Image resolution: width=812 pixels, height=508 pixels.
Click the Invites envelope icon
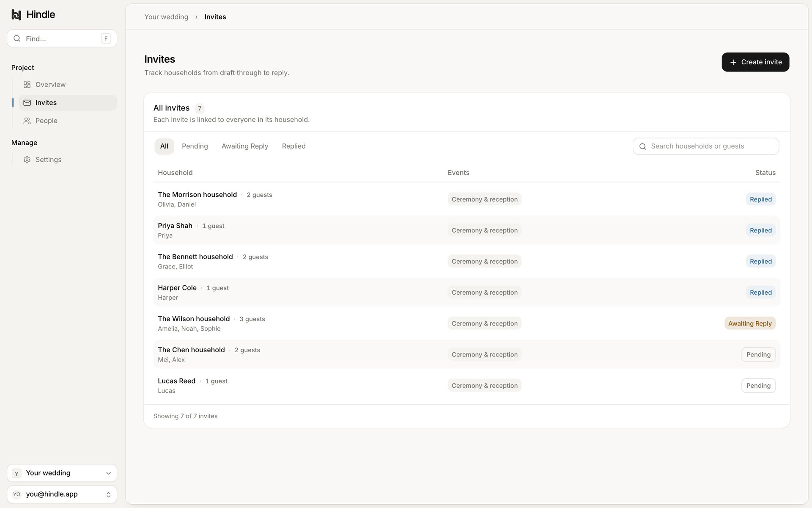coord(27,103)
